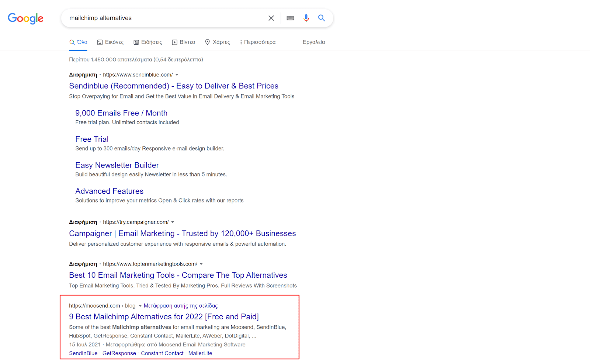The height and width of the screenshot is (364, 590).
Task: Start voice search with microphone icon
Action: pyautogui.click(x=306, y=18)
